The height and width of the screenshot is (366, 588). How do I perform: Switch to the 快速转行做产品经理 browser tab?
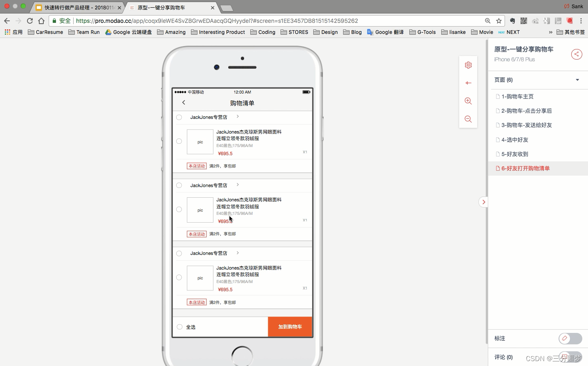[x=79, y=7]
